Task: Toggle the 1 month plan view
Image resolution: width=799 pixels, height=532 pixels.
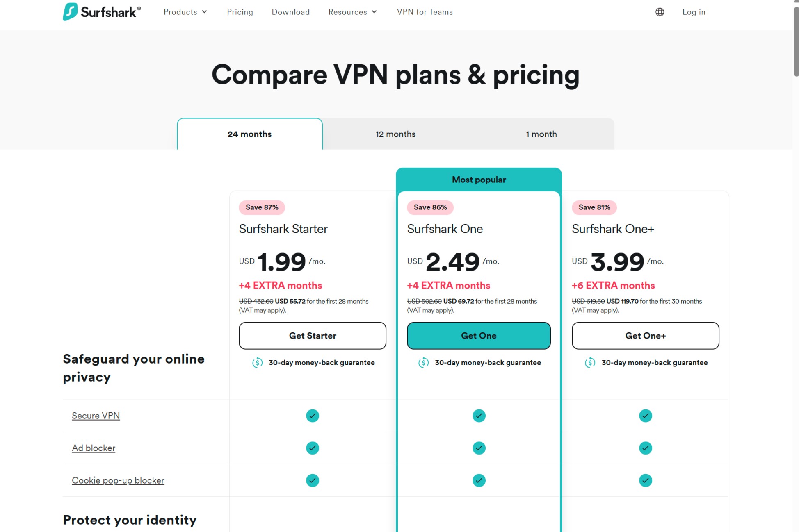Action: pos(541,134)
